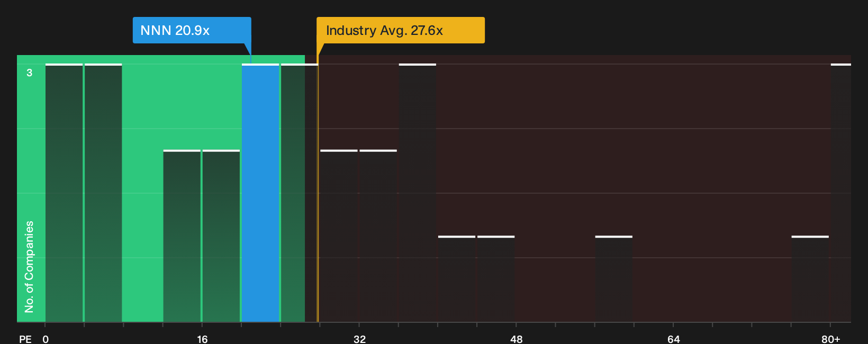Viewport: 868px width, 344px height.
Task: Select the blue NNN histogram bar
Action: pos(260,193)
